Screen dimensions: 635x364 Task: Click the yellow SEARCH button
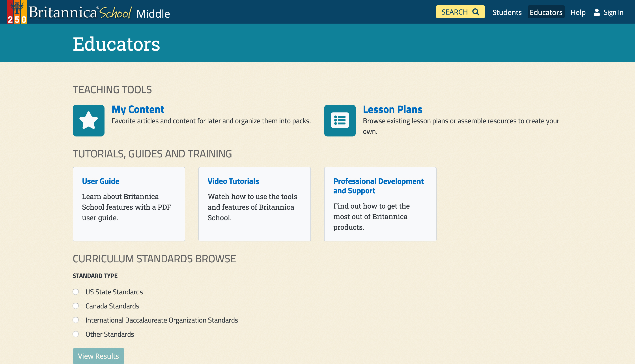coord(460,12)
